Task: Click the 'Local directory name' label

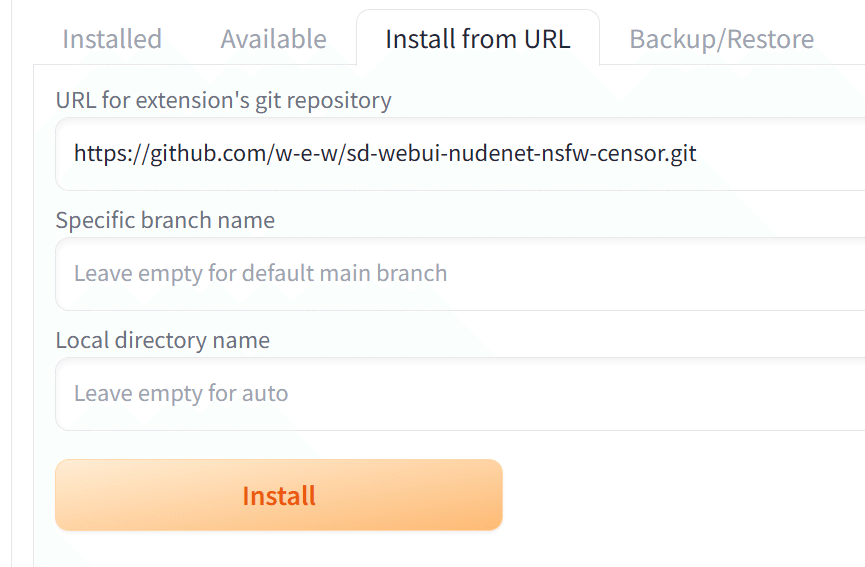Action: click(163, 340)
